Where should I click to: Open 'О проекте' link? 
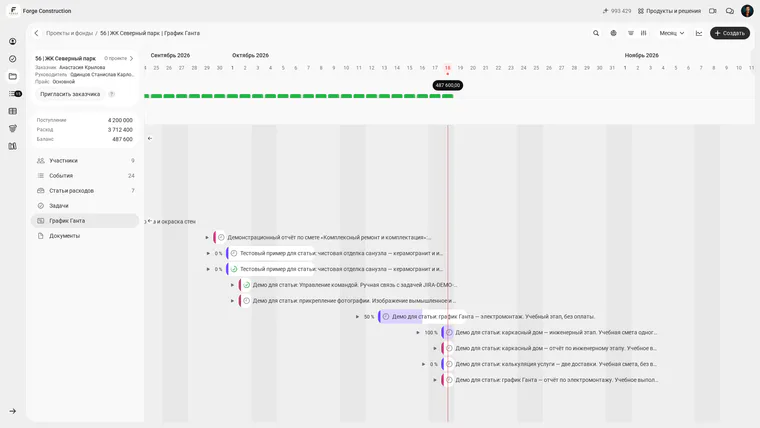point(119,58)
